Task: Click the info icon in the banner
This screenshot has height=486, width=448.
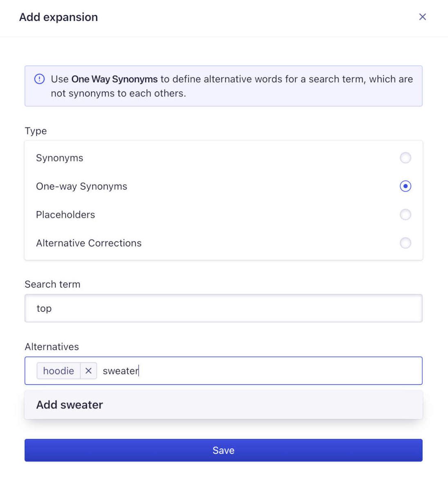Action: click(39, 79)
